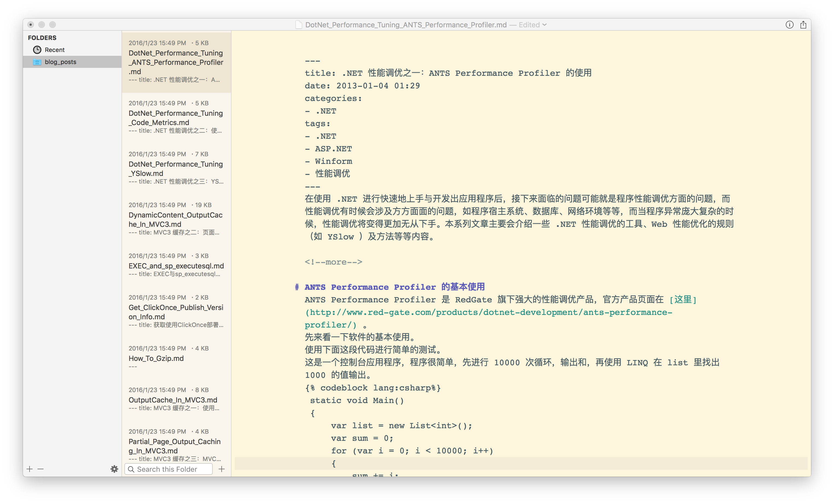The width and height of the screenshot is (834, 504).
Task: Click the blog_posts folder icon
Action: pyautogui.click(x=37, y=62)
